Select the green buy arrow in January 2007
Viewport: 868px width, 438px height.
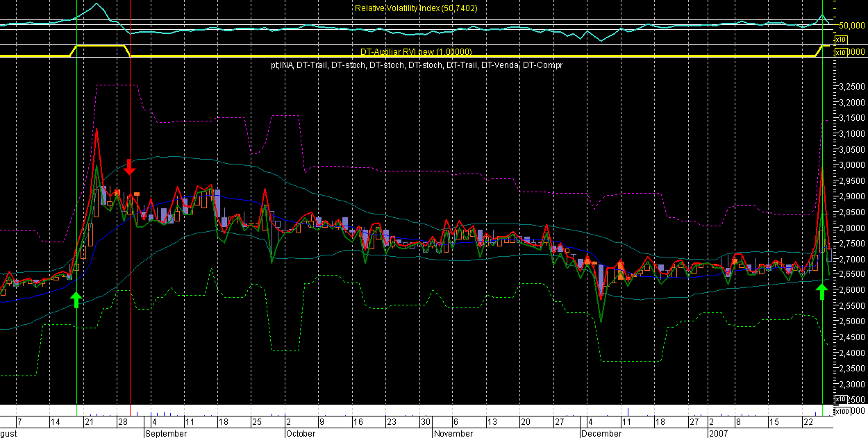(821, 291)
